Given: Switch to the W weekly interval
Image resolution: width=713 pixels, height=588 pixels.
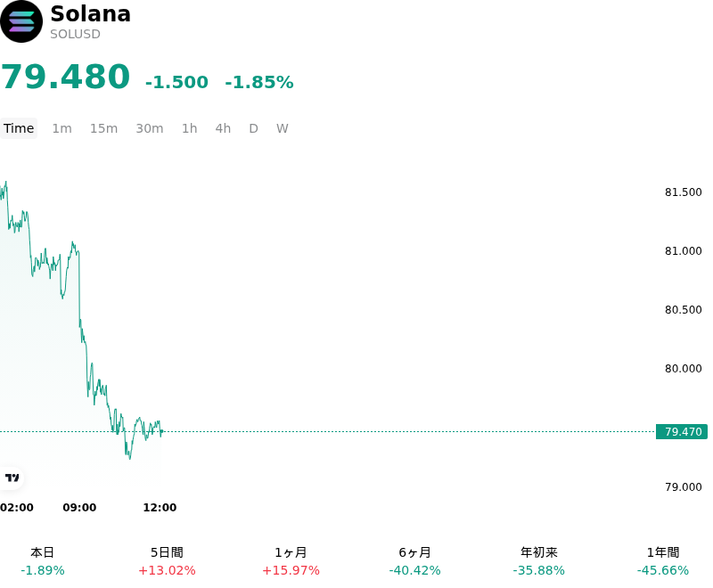Looking at the screenshot, I should click(282, 128).
